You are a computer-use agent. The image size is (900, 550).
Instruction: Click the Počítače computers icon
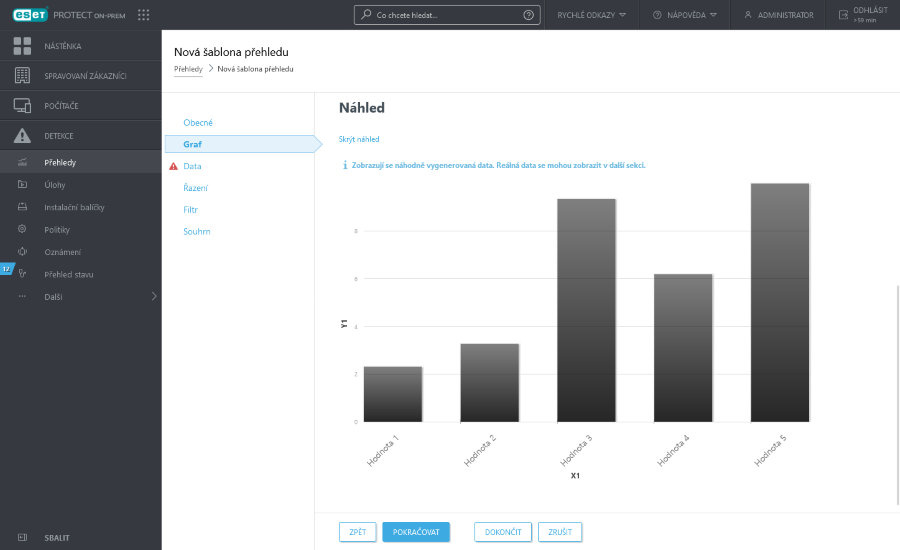pos(22,106)
